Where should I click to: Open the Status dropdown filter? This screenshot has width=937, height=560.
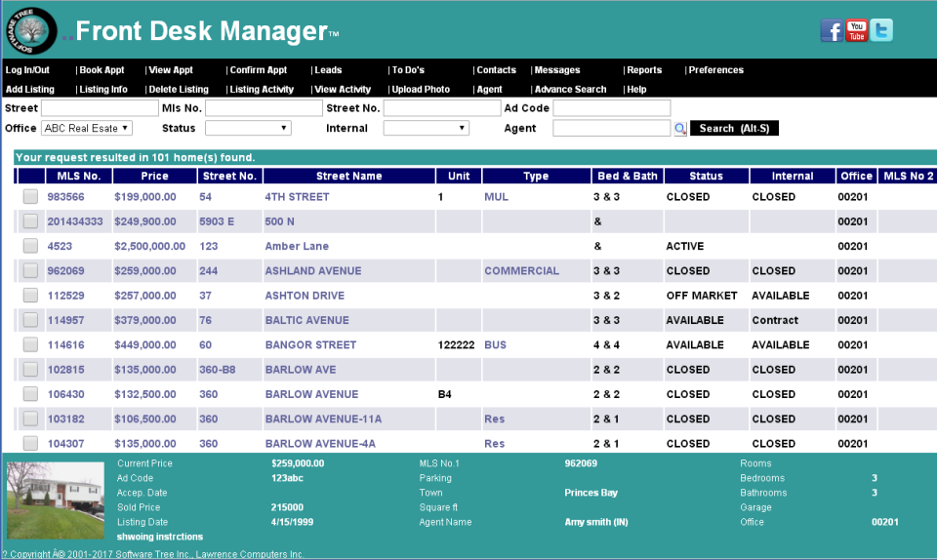(x=248, y=128)
